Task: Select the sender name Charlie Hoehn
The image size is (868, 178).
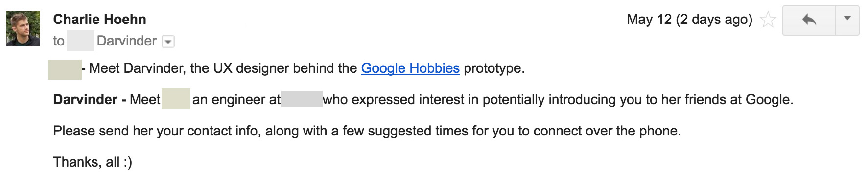Action: pyautogui.click(x=99, y=20)
